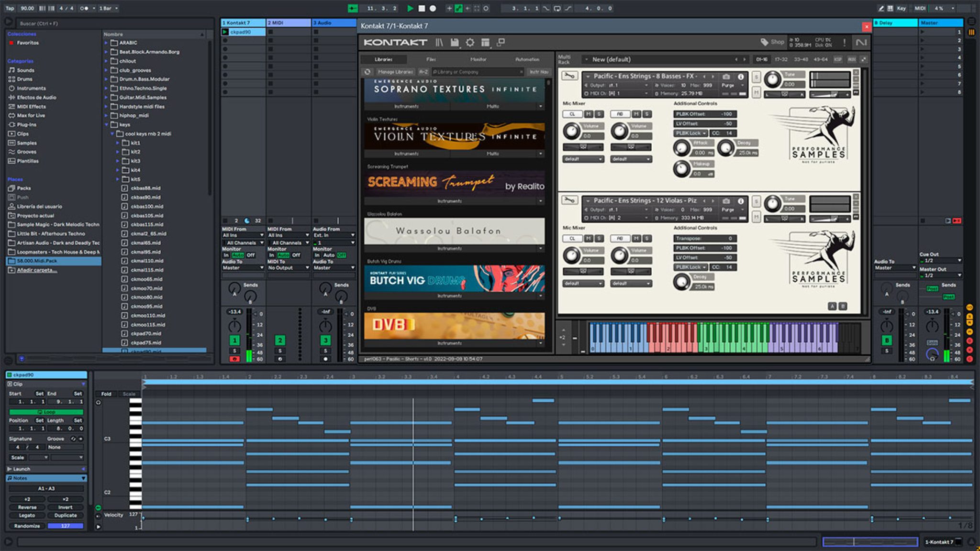The image size is (980, 551).
Task: Expand the kit1 folder
Action: point(118,143)
